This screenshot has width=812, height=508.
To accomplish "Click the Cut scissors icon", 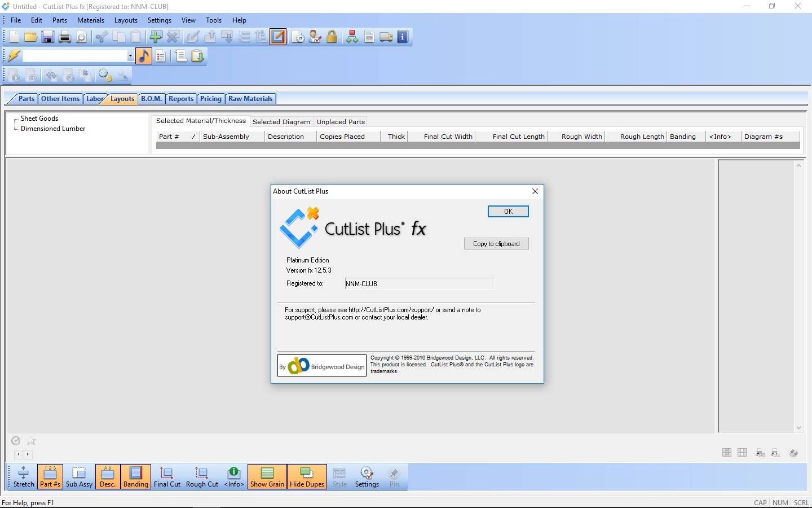I will point(101,37).
